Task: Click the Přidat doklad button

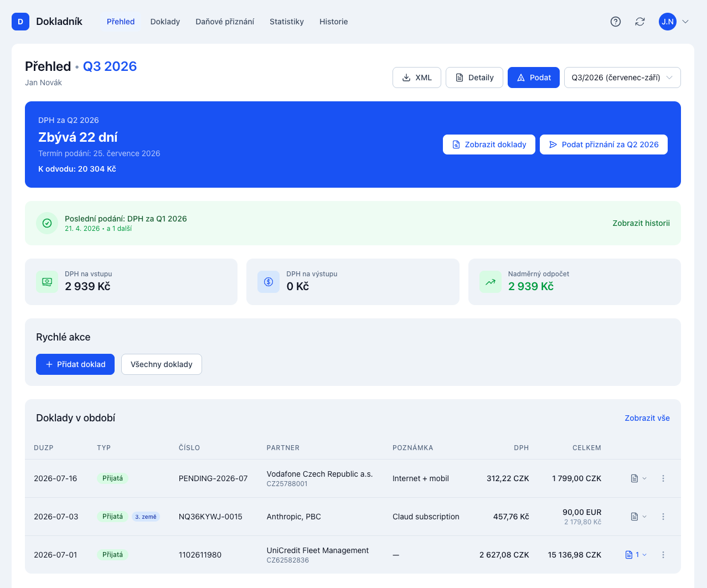Action: [x=75, y=364]
